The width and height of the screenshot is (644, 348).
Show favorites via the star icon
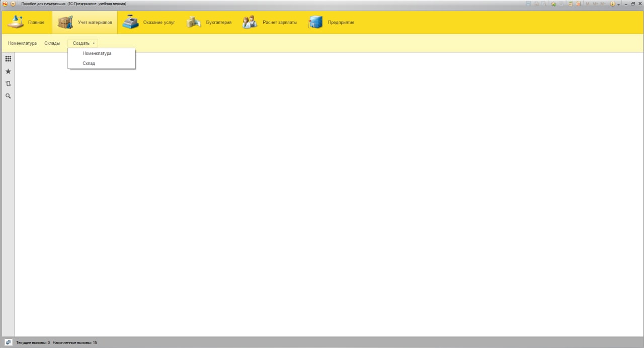coord(8,71)
